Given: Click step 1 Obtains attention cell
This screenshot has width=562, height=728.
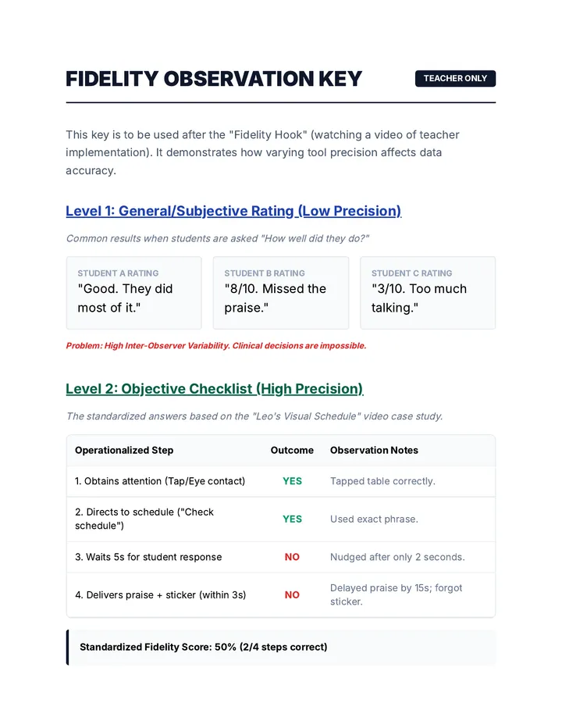Looking at the screenshot, I should coord(160,481).
